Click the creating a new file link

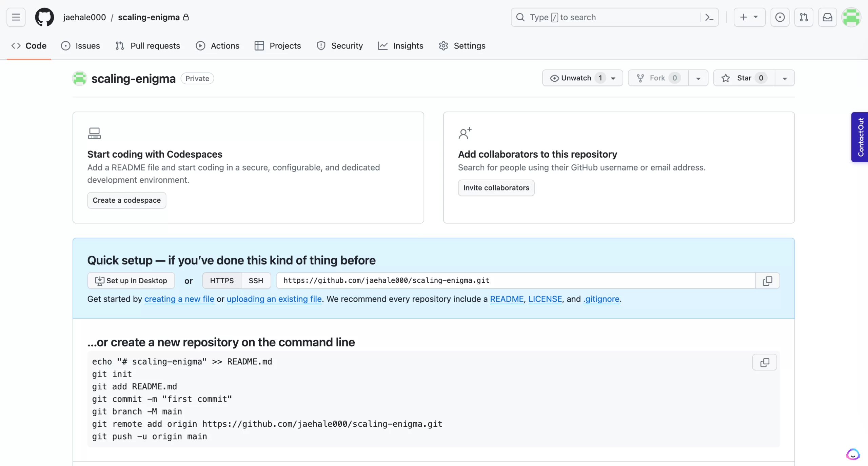[179, 299]
